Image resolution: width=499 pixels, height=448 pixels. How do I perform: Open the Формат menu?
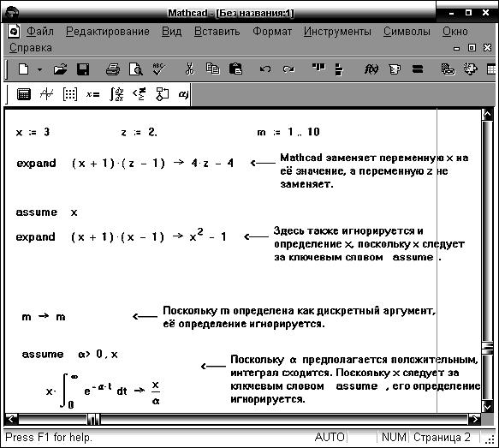[272, 32]
